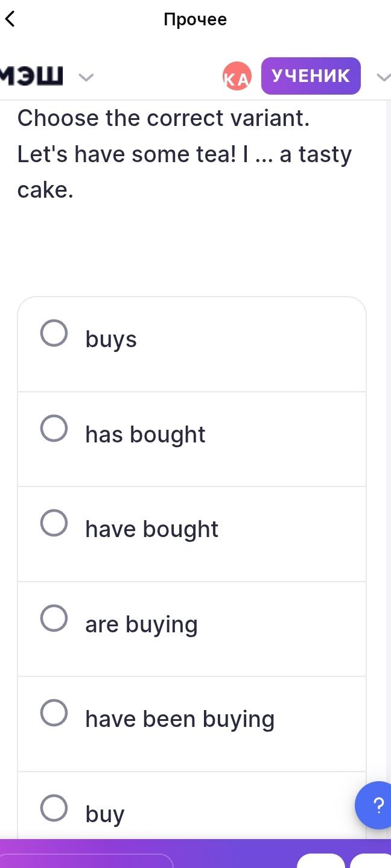
Task: Open the КА user avatar
Action: pyautogui.click(x=237, y=76)
